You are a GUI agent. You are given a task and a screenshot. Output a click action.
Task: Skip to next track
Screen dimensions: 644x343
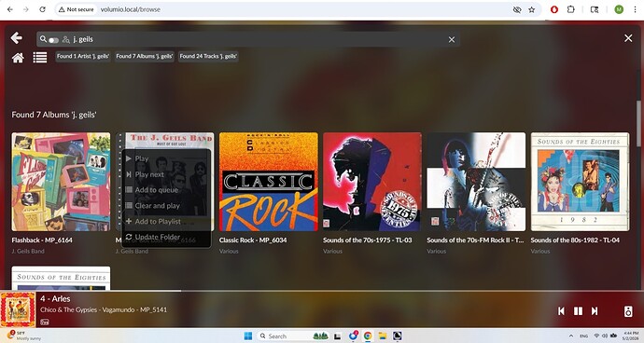pos(595,311)
